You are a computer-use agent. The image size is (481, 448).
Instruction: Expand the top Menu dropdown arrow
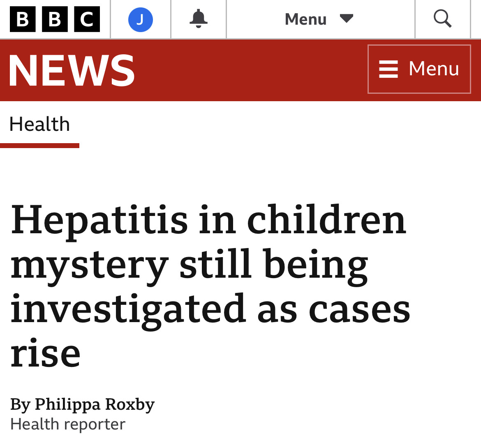pos(347,19)
